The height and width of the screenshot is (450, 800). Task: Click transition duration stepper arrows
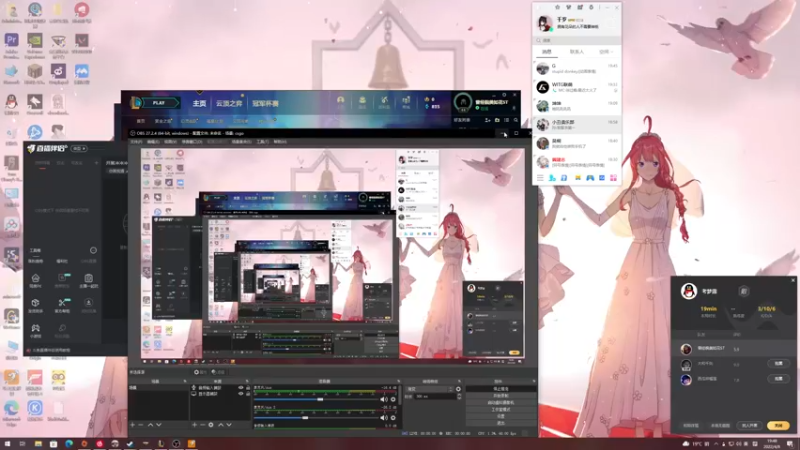click(x=459, y=396)
